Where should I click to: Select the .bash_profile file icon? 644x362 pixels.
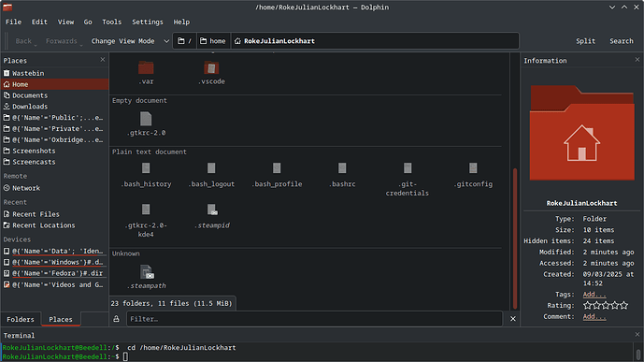(277, 168)
